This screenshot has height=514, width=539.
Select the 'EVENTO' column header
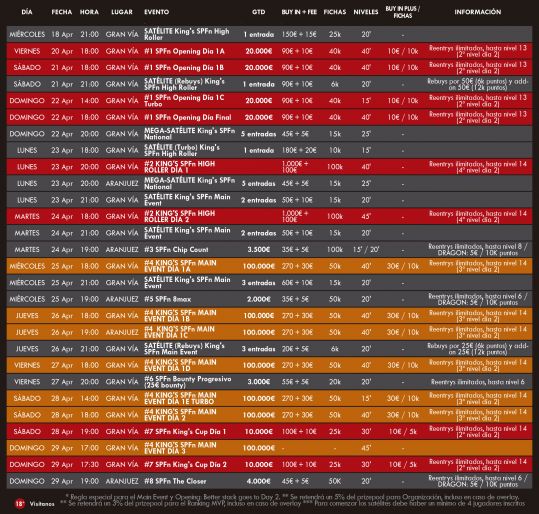156,12
